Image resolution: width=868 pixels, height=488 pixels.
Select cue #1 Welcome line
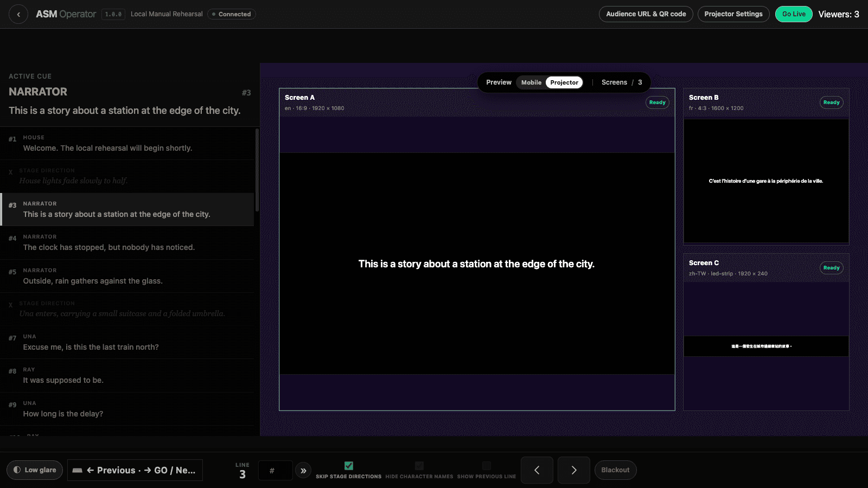point(127,143)
